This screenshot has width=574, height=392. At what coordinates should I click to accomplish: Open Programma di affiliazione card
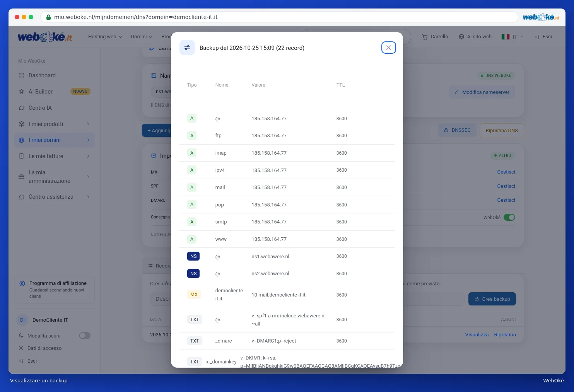[54, 290]
